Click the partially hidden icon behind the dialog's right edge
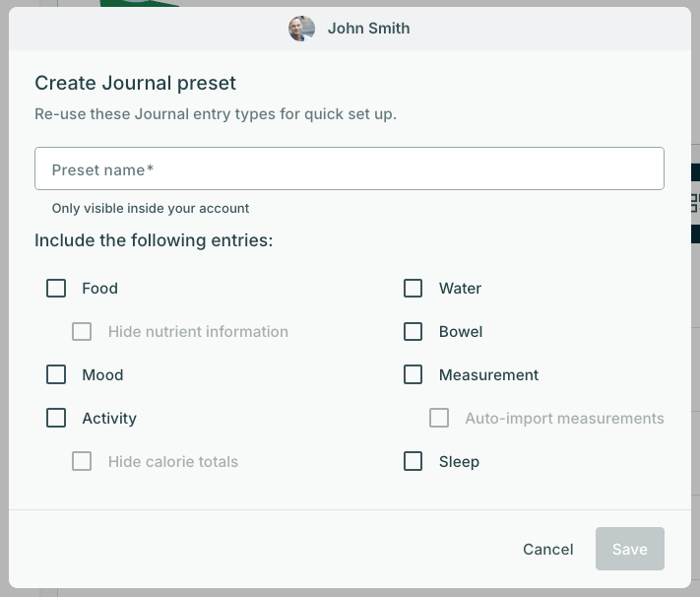Screen dimensions: 700x597 point(694,204)
